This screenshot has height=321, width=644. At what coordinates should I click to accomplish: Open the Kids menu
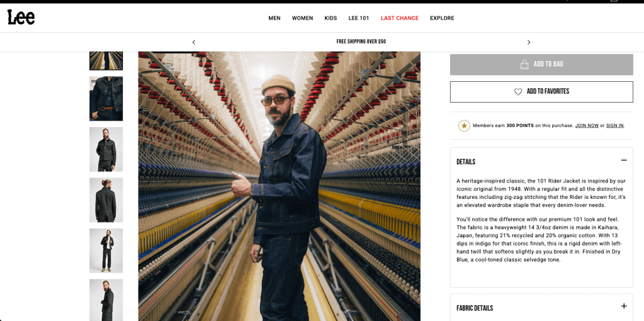330,18
